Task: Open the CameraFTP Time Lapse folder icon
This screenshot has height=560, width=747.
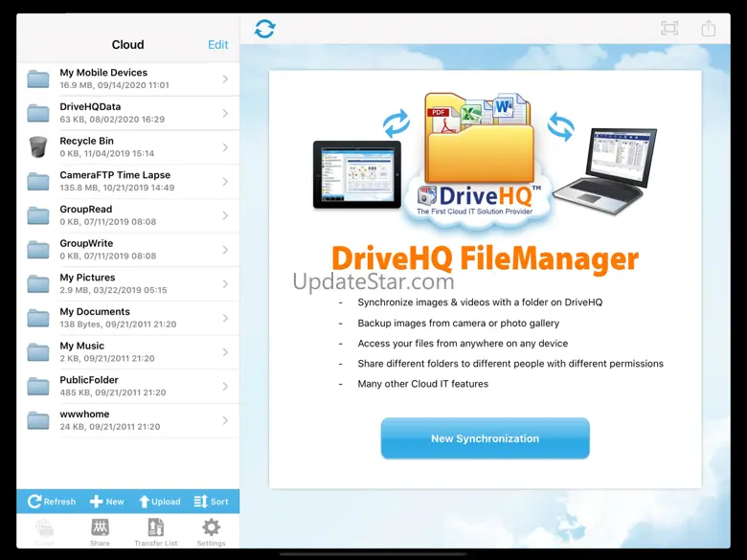Action: coord(38,182)
